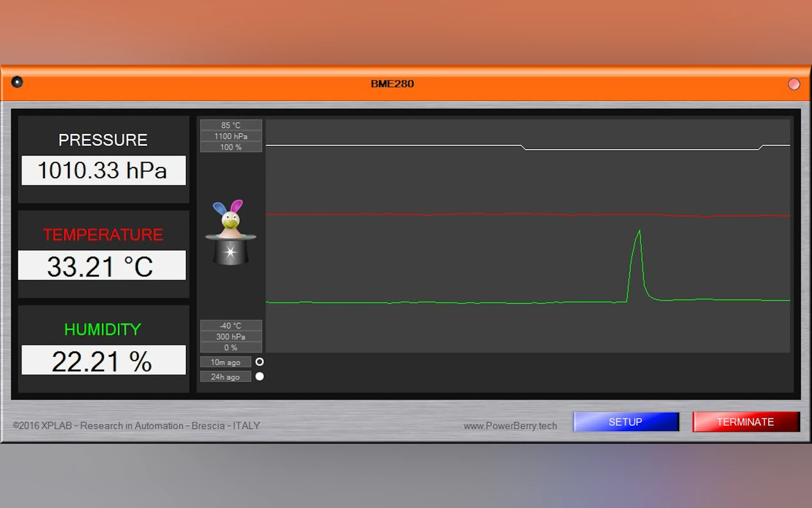
Task: Click the 10m ago time label
Action: [x=225, y=362]
